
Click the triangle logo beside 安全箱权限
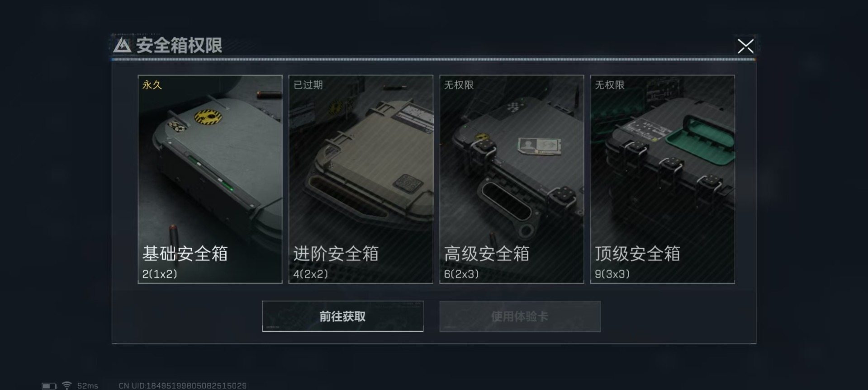tap(122, 45)
